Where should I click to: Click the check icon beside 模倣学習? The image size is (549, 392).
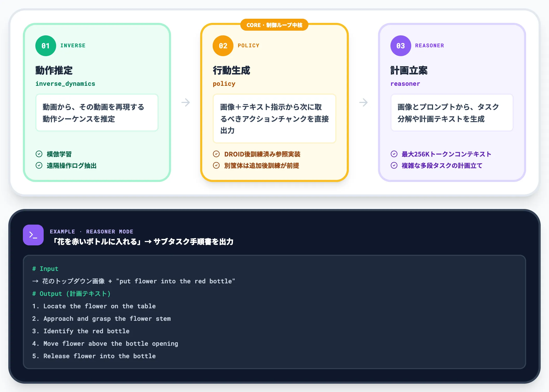[x=39, y=154]
